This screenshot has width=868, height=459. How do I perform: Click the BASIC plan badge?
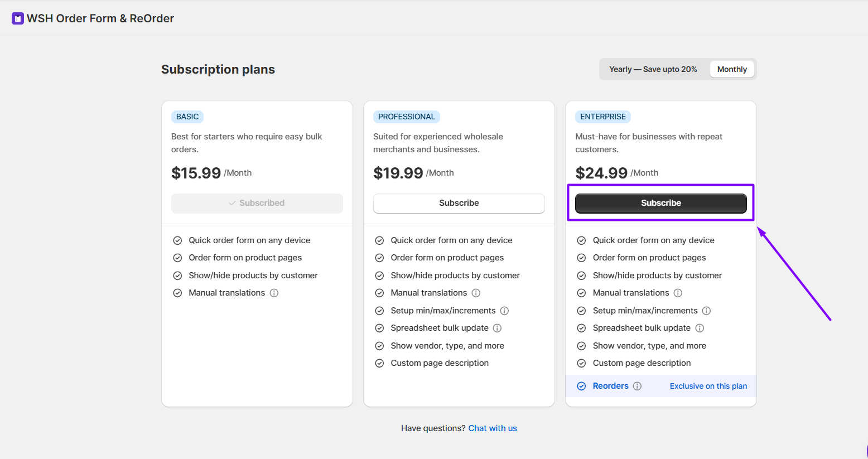click(187, 117)
